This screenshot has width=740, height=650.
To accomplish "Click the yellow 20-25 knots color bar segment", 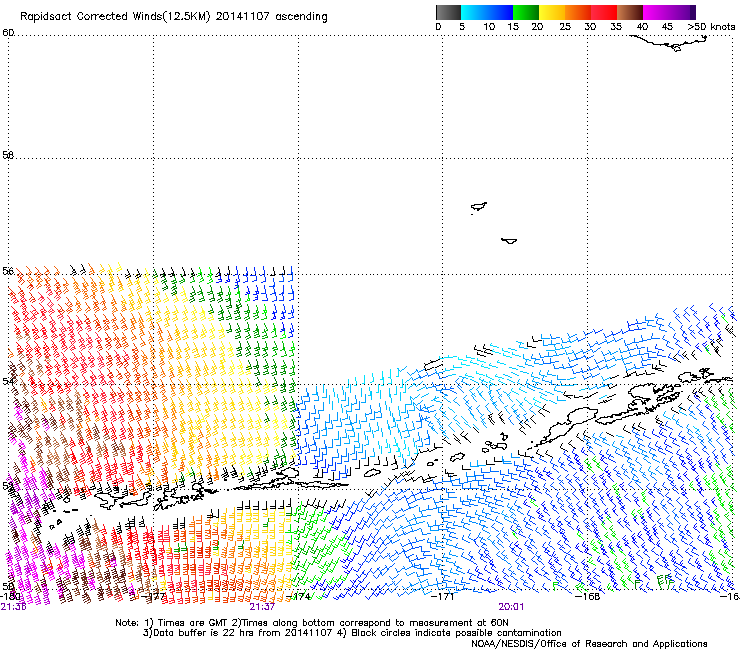I will (x=552, y=12).
